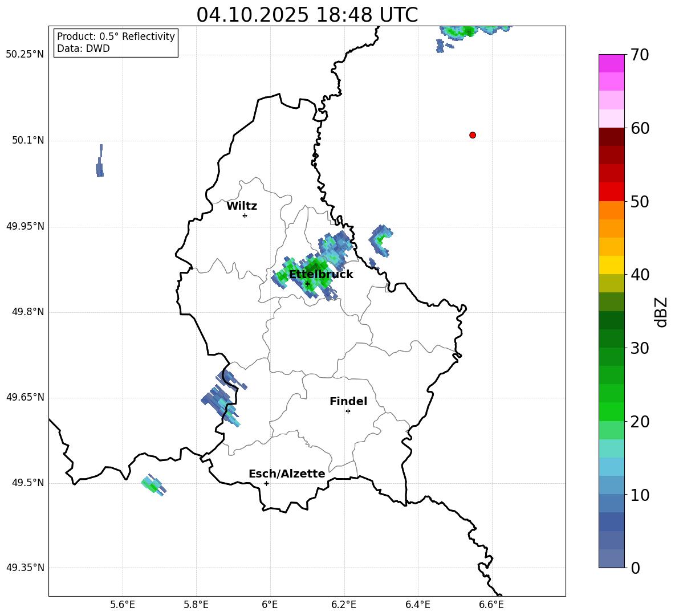Click the 0 colorbar tick label
This screenshot has height=616, width=675.
pyautogui.click(x=636, y=568)
